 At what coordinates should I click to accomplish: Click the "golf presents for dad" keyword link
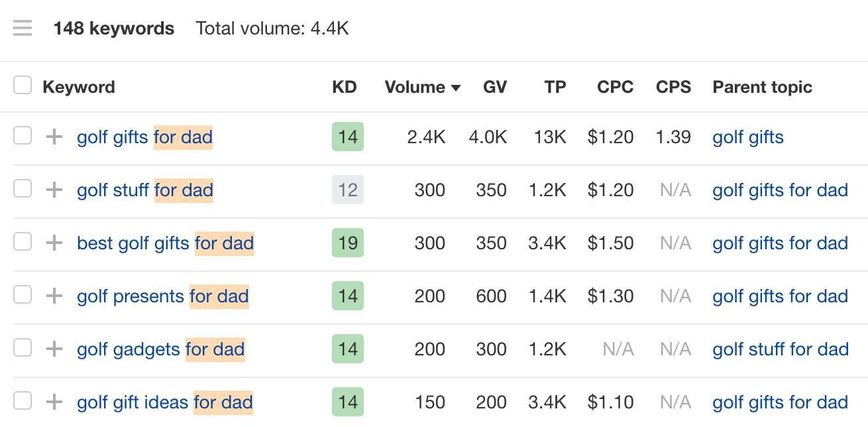pyautogui.click(x=162, y=296)
